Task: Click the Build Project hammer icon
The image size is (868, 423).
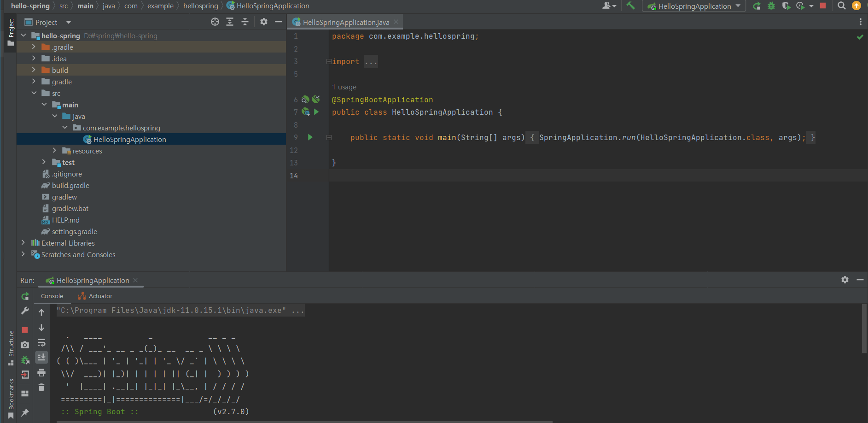Action: [630, 6]
